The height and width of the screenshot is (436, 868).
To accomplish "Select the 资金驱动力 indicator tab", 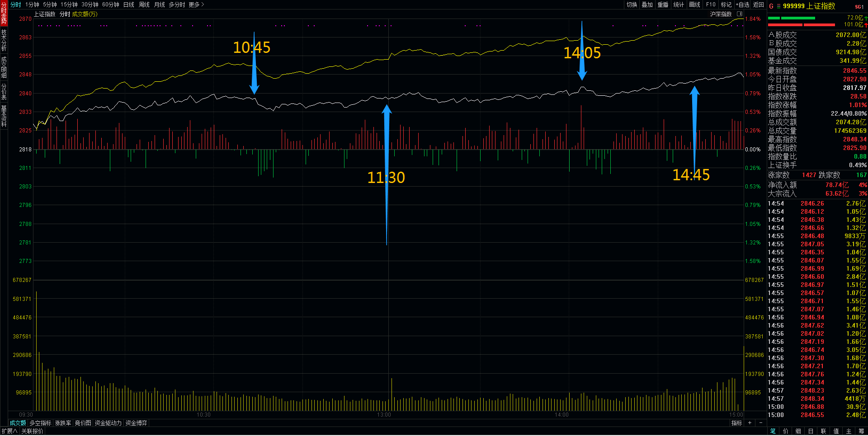I will (x=108, y=423).
